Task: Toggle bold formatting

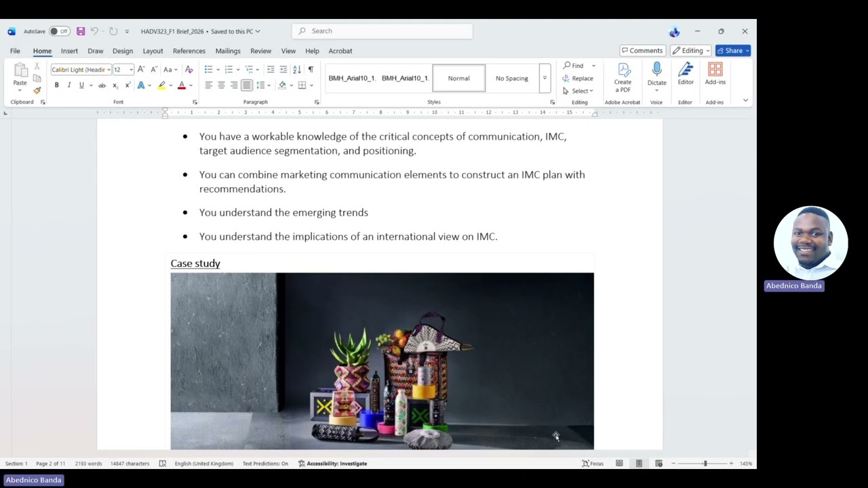Action: coord(56,85)
